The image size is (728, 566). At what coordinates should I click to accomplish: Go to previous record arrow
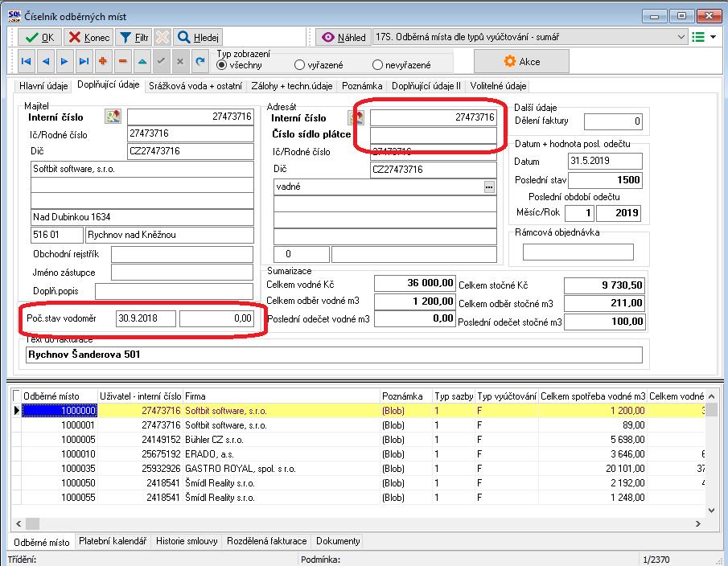point(46,61)
